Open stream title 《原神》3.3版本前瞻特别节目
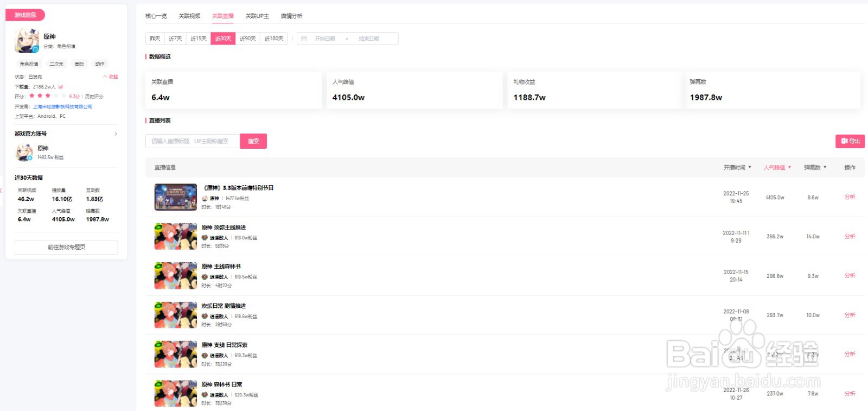Viewport: 868px width, 411px height. coord(239,188)
